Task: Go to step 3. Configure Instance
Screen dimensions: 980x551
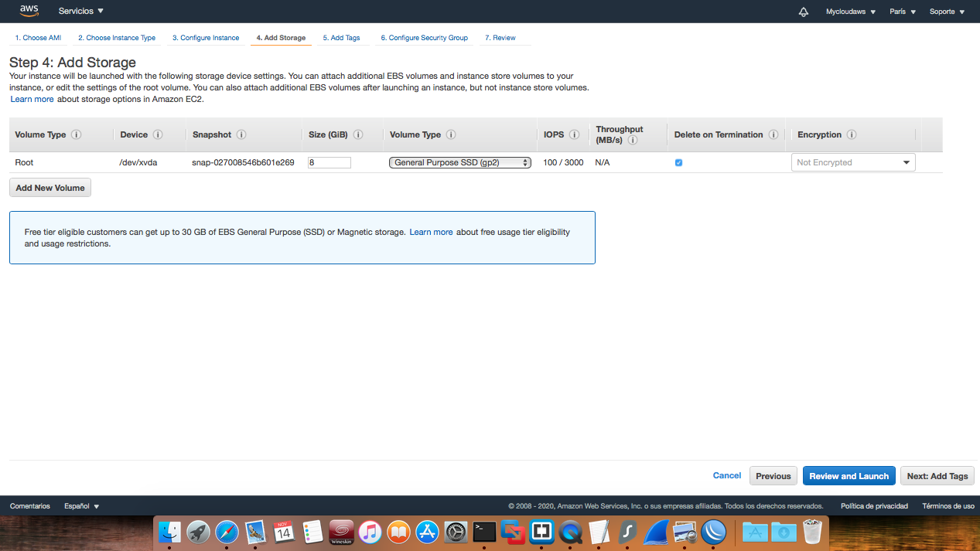Action: click(206, 38)
